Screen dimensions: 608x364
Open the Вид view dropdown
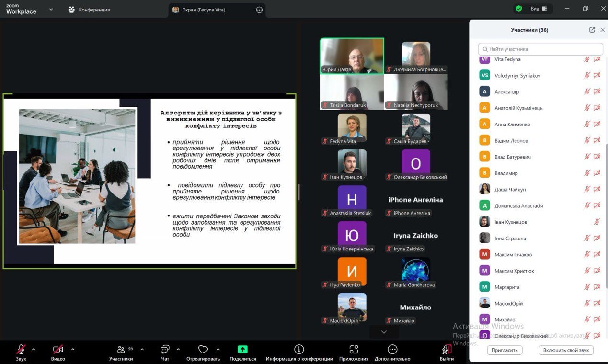[x=538, y=9]
